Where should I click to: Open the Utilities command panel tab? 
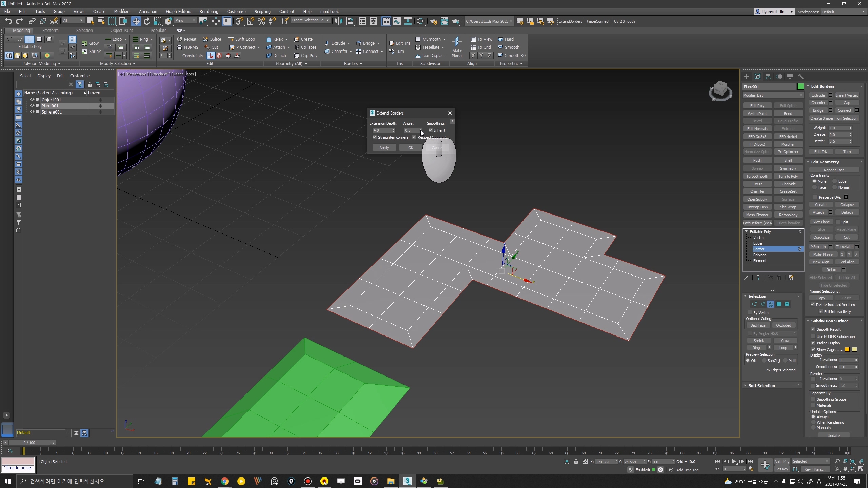(801, 77)
